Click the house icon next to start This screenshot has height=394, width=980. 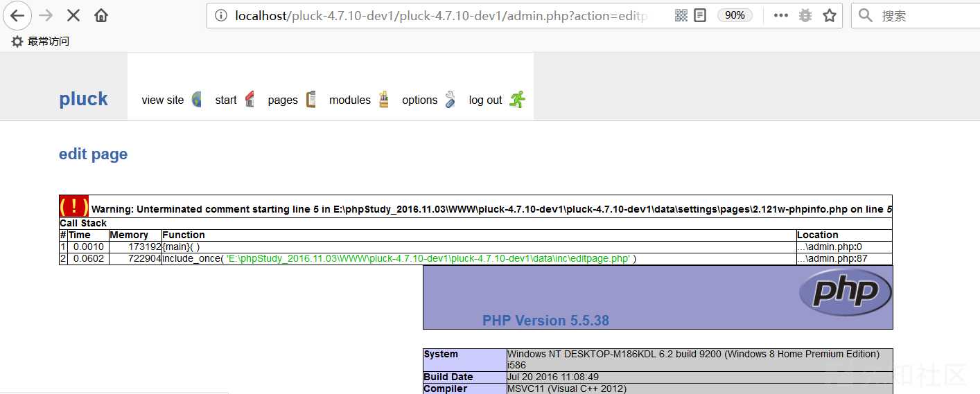(x=250, y=100)
